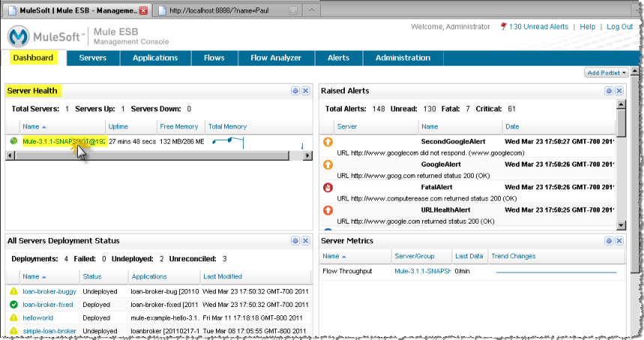Click SecondGoogleAlert orange severity icon
Screen dimensions: 644x340
[x=328, y=141]
